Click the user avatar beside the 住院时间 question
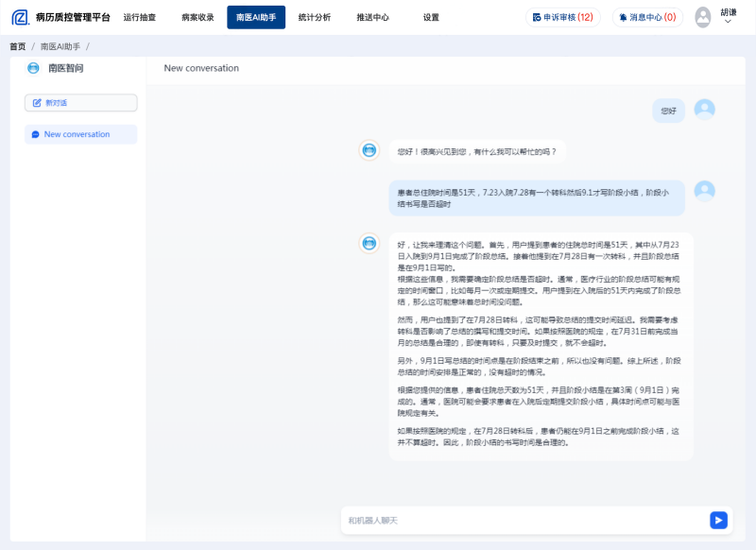The width and height of the screenshot is (756, 550). (704, 191)
